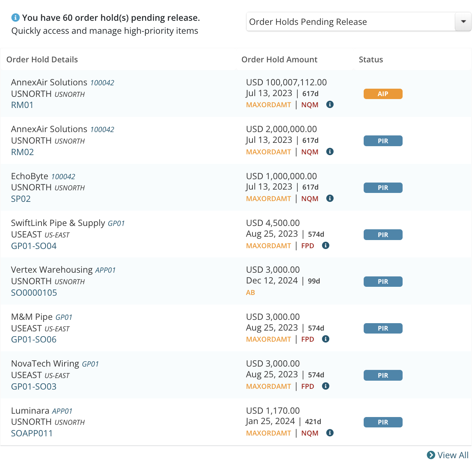476x466 pixels.
Task: Click the Status column header
Action: pos(371,60)
